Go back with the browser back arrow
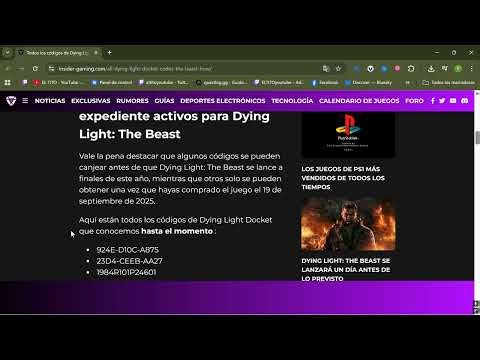 pyautogui.click(x=7, y=69)
